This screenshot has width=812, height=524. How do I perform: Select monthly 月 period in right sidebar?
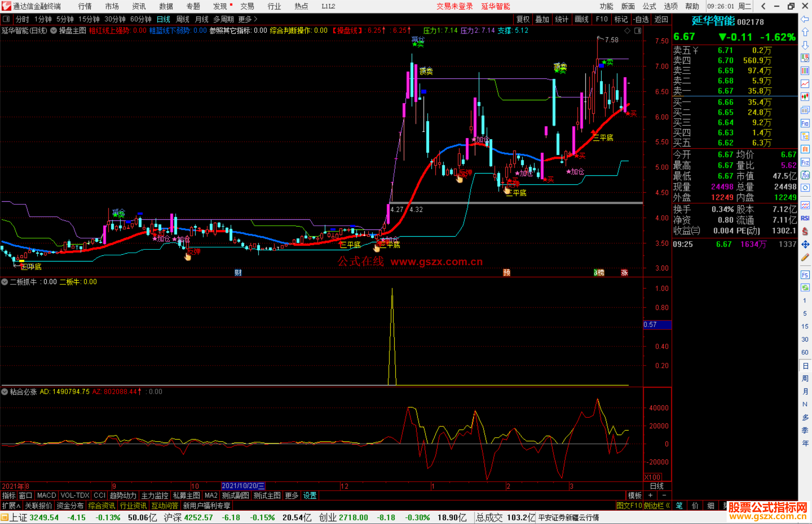point(805,391)
